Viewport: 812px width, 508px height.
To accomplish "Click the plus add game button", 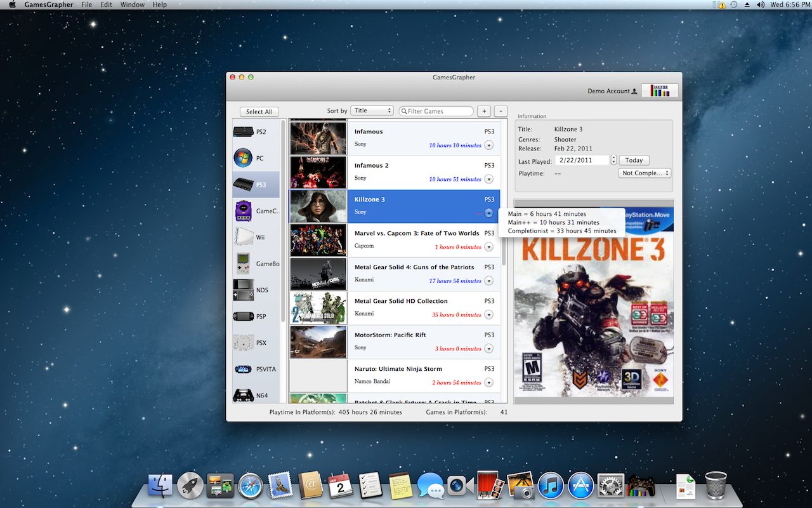I will (x=484, y=111).
